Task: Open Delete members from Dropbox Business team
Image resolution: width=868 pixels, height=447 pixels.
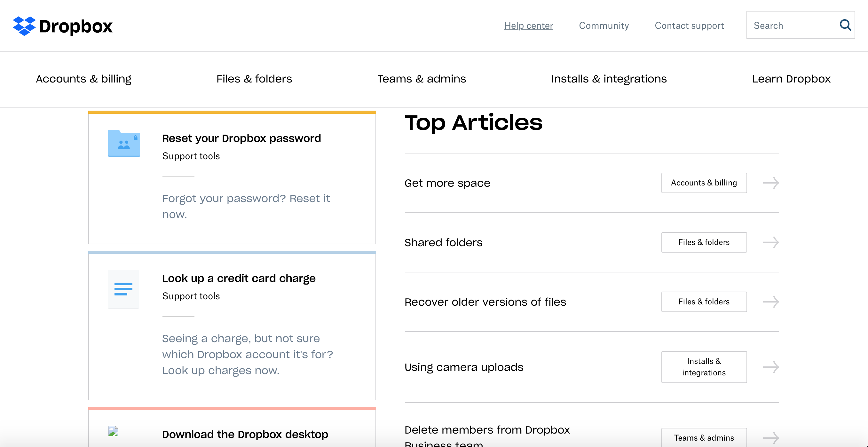Action: pyautogui.click(x=487, y=437)
